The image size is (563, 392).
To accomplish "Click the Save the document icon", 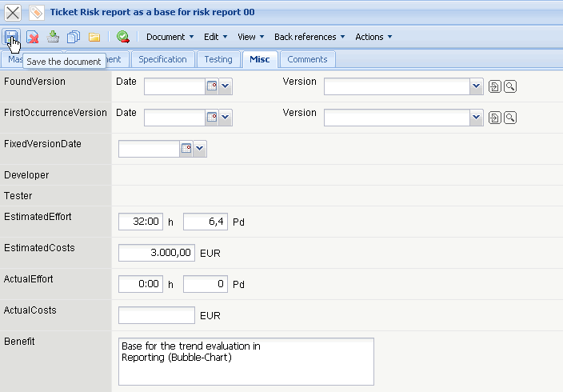I will (x=11, y=37).
